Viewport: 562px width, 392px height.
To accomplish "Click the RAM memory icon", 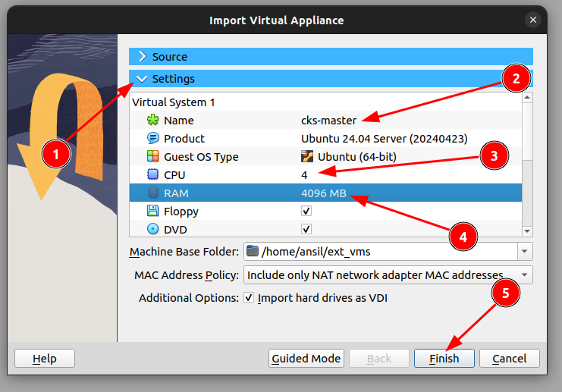I will [x=153, y=193].
